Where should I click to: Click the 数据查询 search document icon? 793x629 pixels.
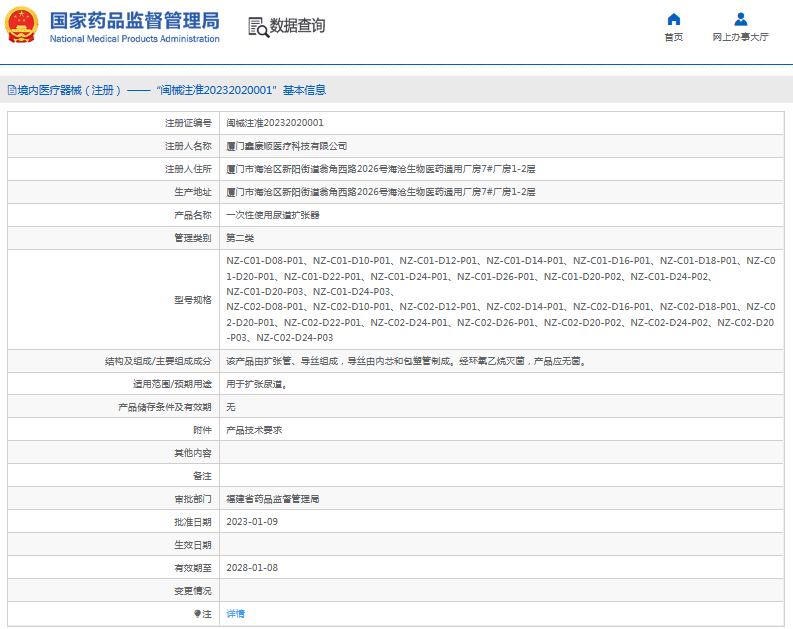click(258, 27)
